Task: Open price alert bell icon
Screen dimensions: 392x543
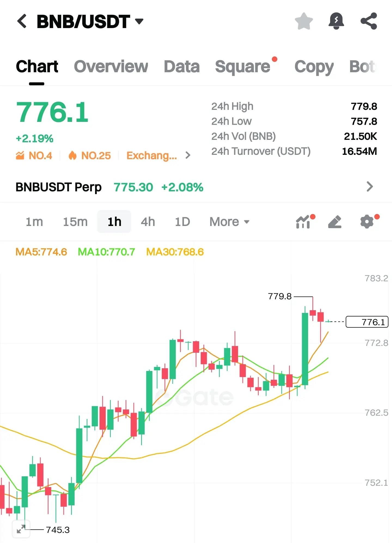Action: click(336, 21)
